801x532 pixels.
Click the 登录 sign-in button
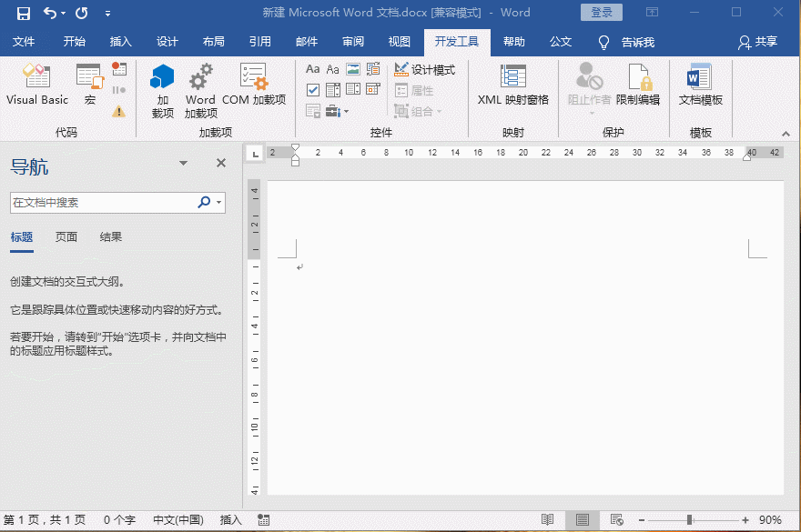point(602,12)
